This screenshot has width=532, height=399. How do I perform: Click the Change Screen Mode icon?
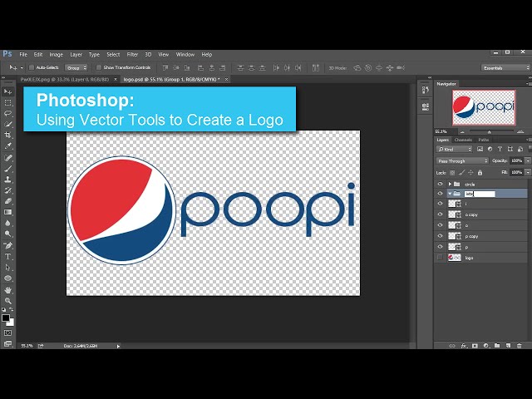click(x=7, y=343)
